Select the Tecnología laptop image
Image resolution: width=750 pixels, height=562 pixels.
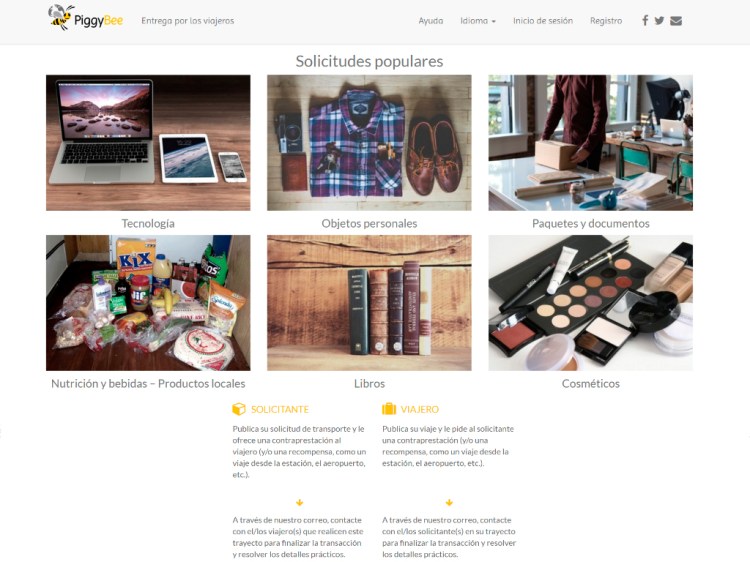click(148, 143)
